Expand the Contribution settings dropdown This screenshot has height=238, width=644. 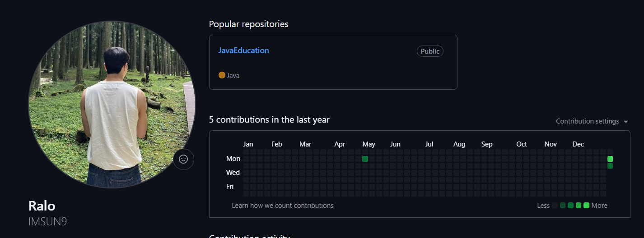click(592, 121)
